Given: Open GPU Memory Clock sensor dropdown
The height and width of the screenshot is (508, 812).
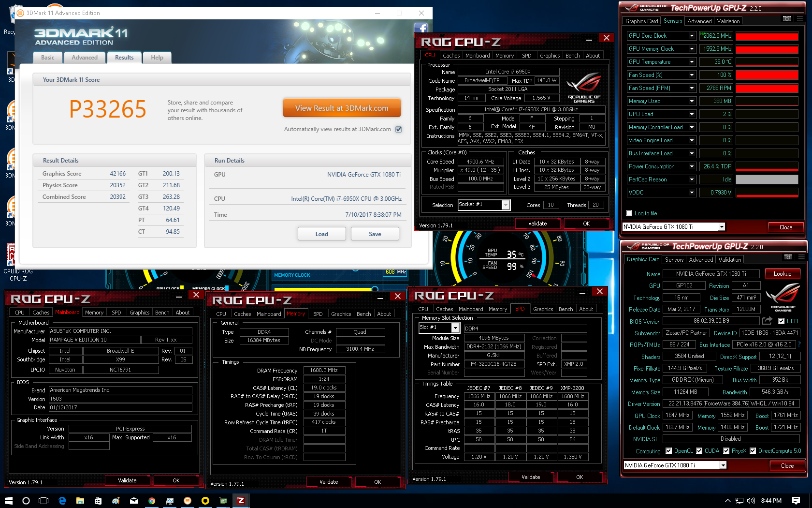Looking at the screenshot, I should tap(692, 49).
